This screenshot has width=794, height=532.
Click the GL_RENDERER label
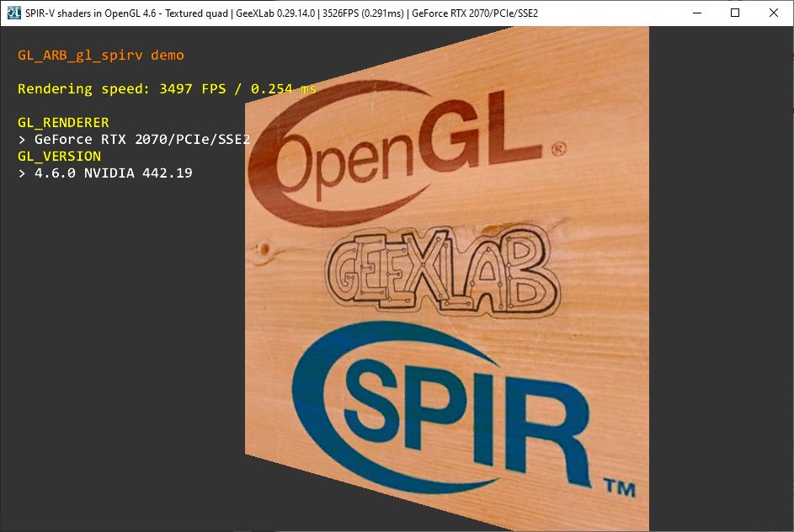[x=63, y=123]
